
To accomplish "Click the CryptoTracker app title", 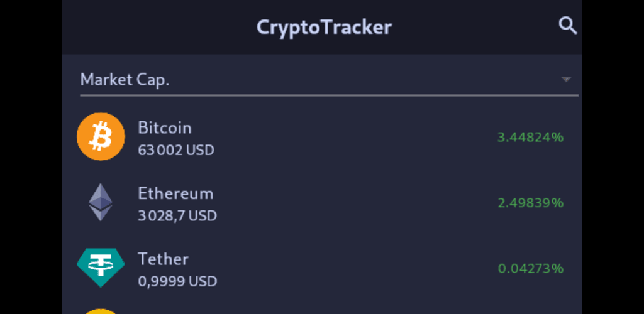I will click(324, 27).
